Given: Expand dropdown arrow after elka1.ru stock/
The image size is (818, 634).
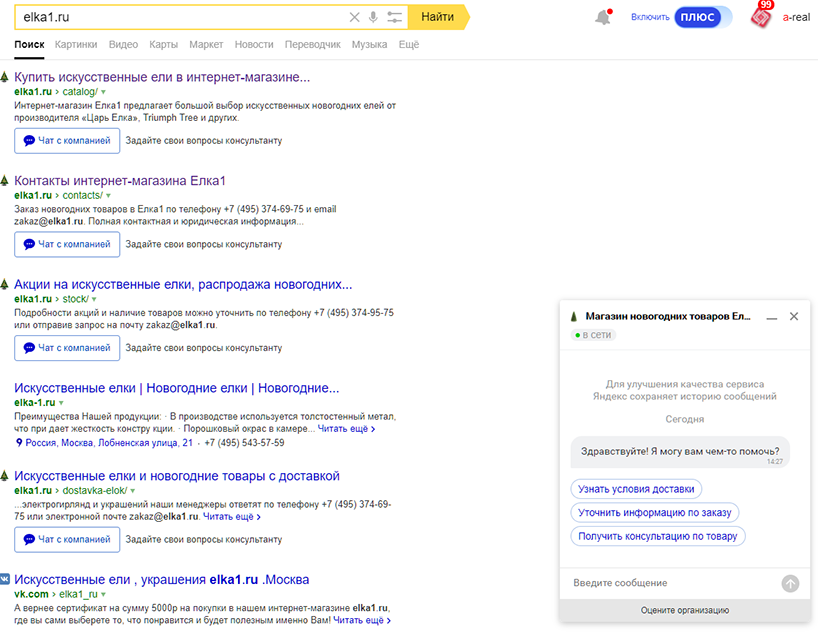Looking at the screenshot, I should [x=94, y=300].
